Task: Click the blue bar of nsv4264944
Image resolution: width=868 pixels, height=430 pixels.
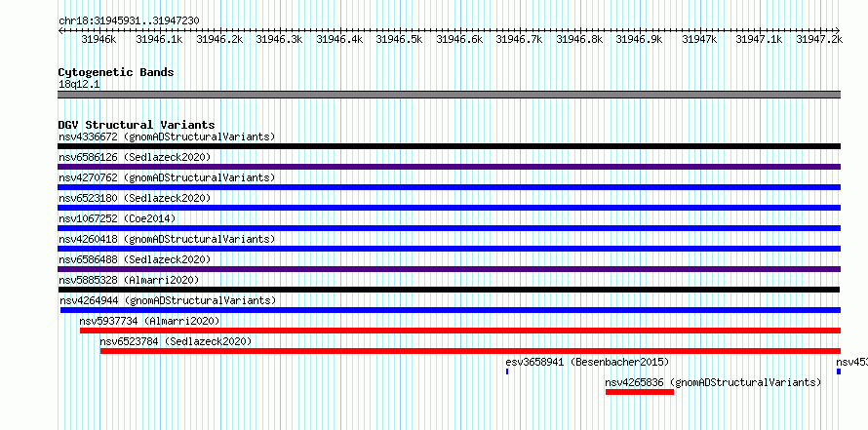Action: [450, 310]
